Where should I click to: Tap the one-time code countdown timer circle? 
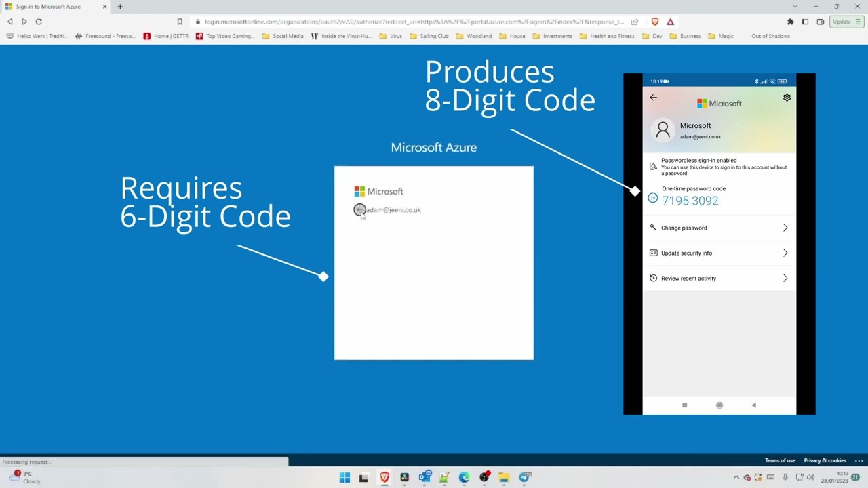[652, 197]
